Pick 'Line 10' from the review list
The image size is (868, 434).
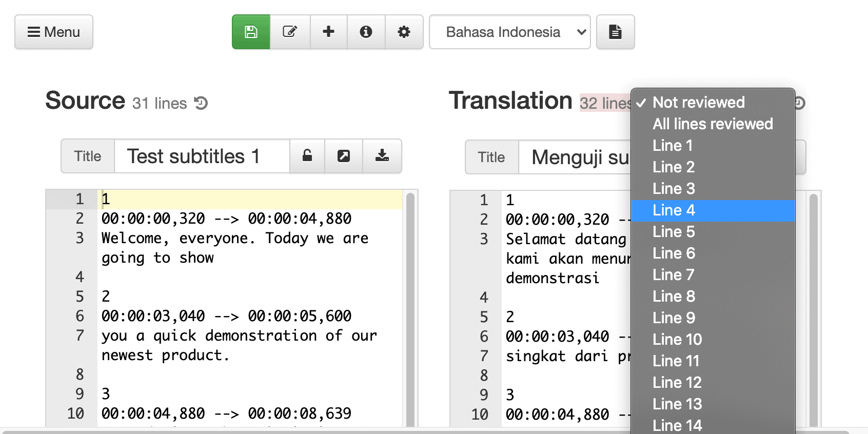[677, 340]
